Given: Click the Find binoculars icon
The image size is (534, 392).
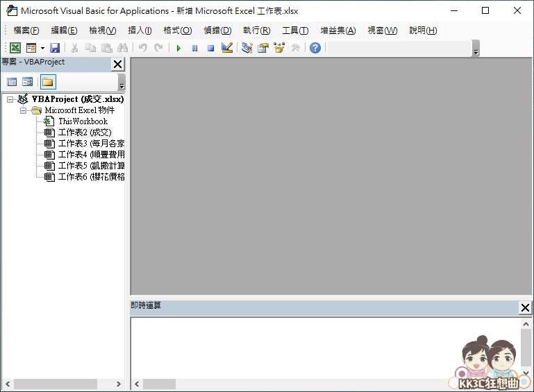Looking at the screenshot, I should click(x=123, y=48).
